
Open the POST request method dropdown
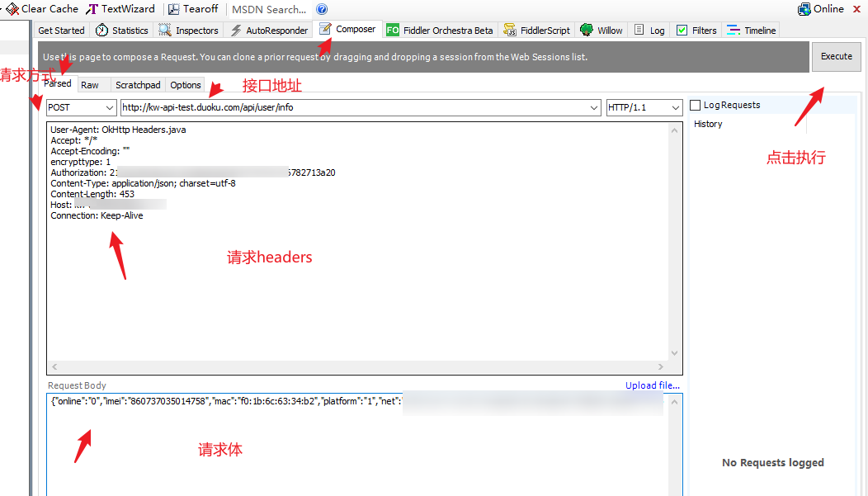(108, 107)
